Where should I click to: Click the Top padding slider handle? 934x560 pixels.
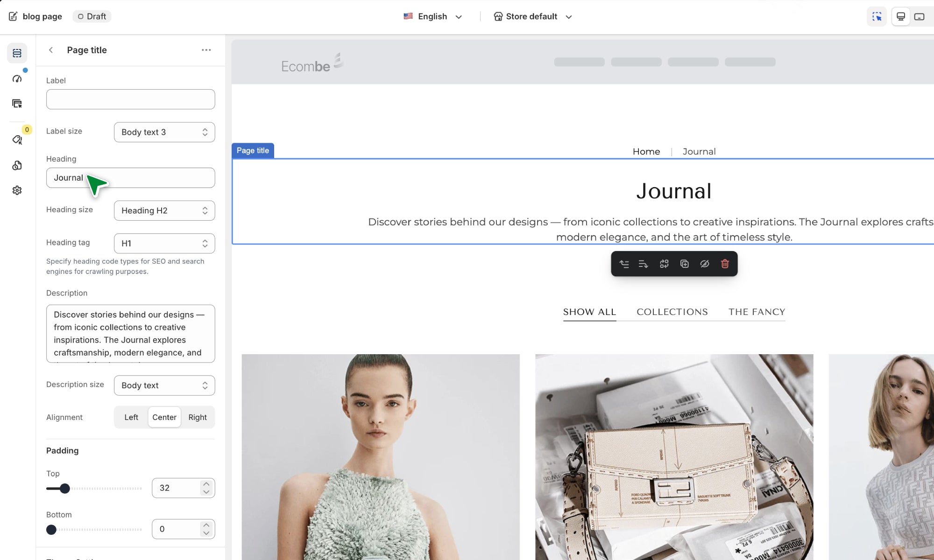coord(65,488)
